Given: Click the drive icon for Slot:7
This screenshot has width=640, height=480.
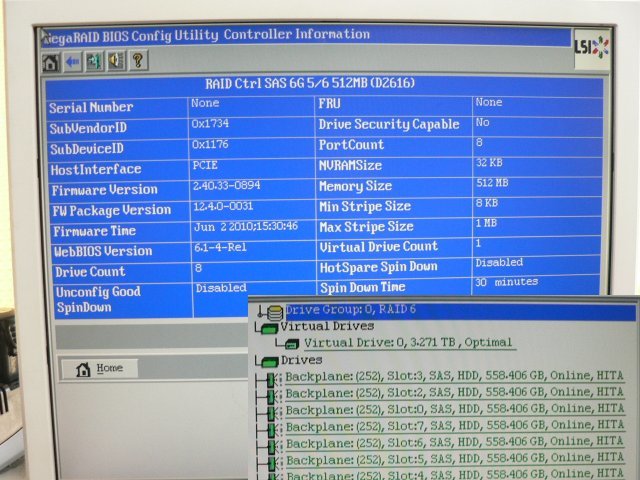Looking at the screenshot, I should (272, 429).
